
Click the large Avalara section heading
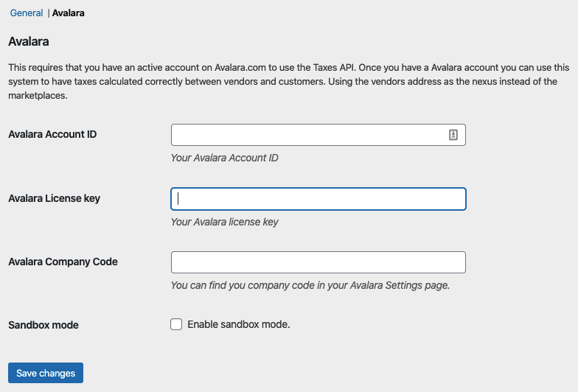(x=29, y=41)
